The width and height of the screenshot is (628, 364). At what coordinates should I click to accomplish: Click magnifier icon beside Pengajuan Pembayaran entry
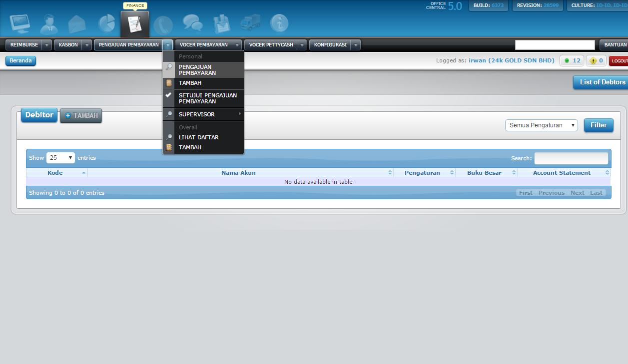(169, 67)
